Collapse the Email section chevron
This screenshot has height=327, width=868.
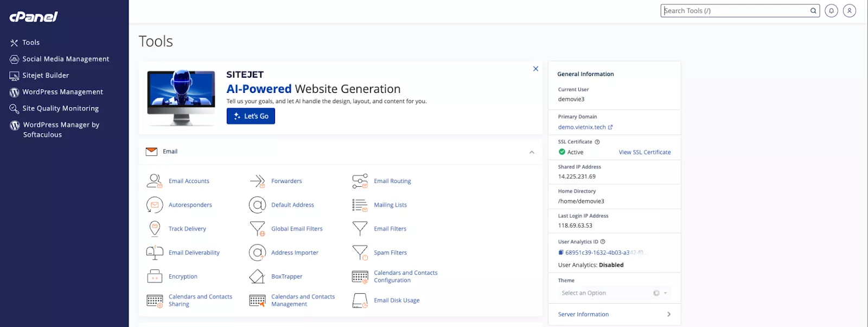(x=532, y=152)
